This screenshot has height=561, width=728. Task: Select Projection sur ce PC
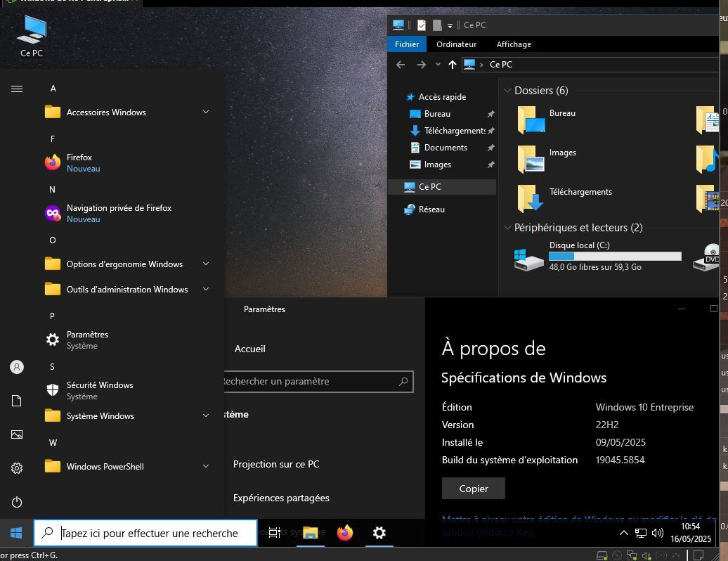(276, 464)
